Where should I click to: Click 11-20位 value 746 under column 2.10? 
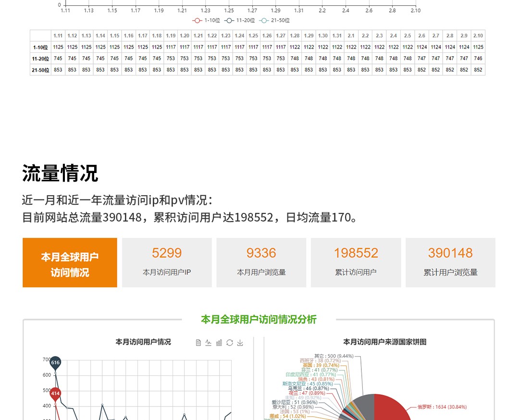click(478, 59)
